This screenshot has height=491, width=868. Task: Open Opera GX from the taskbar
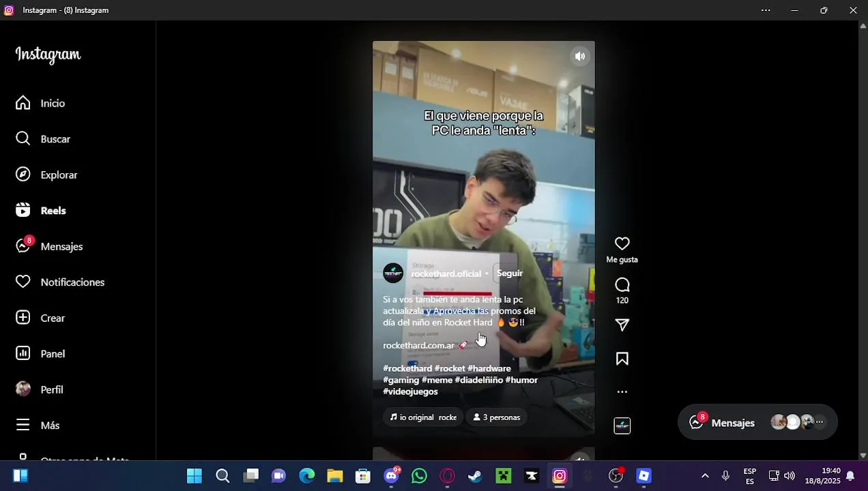coord(448,476)
